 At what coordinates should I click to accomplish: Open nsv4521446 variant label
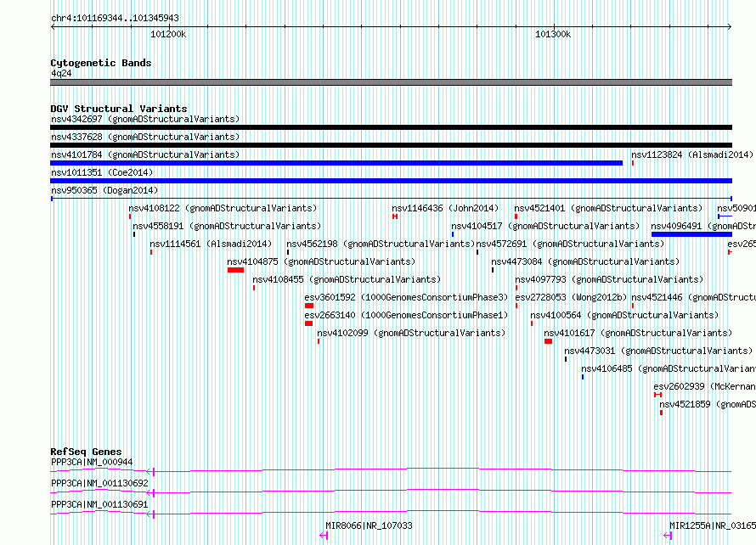[x=693, y=297]
